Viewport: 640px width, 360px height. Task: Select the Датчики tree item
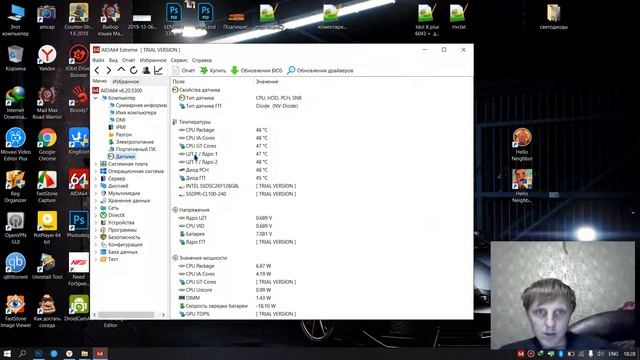[122, 156]
